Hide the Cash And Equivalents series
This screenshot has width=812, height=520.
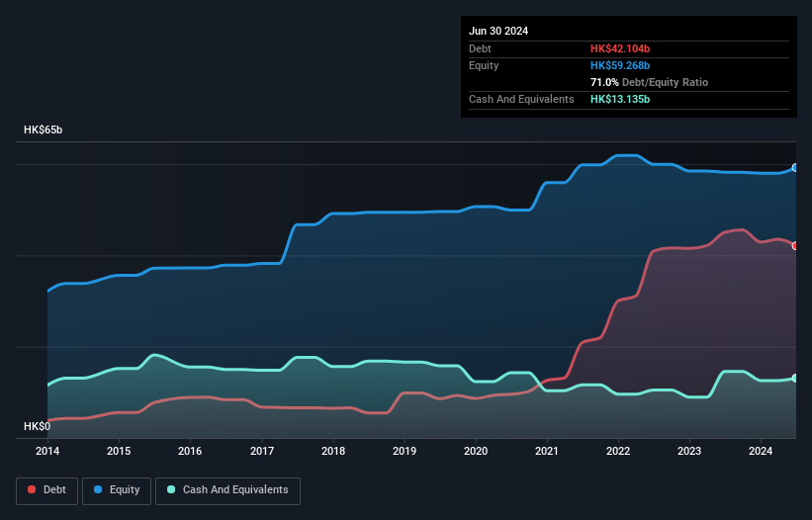227,490
